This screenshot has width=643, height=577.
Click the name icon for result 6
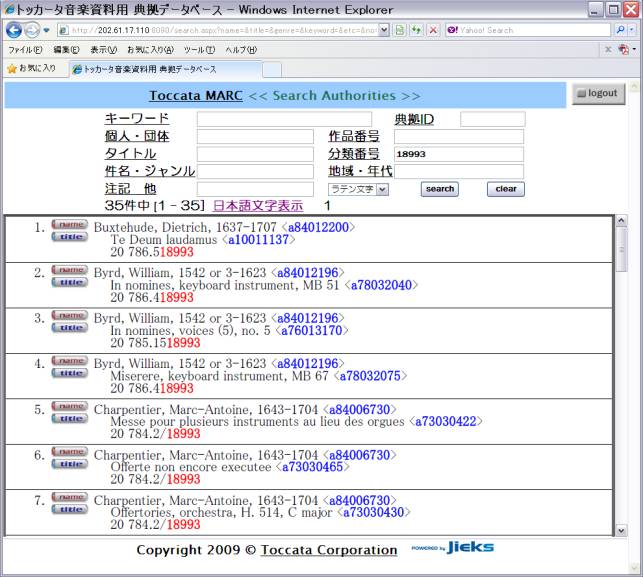tap(69, 452)
